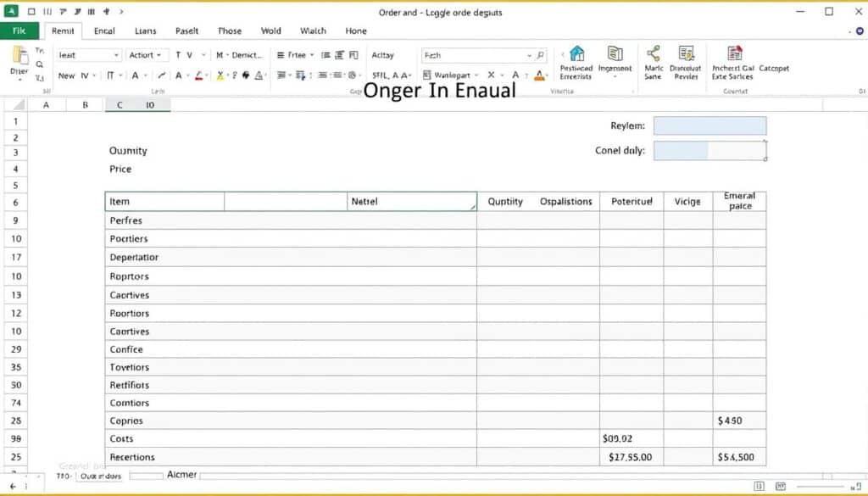
Task: Click the New button below leait
Action: click(x=66, y=75)
